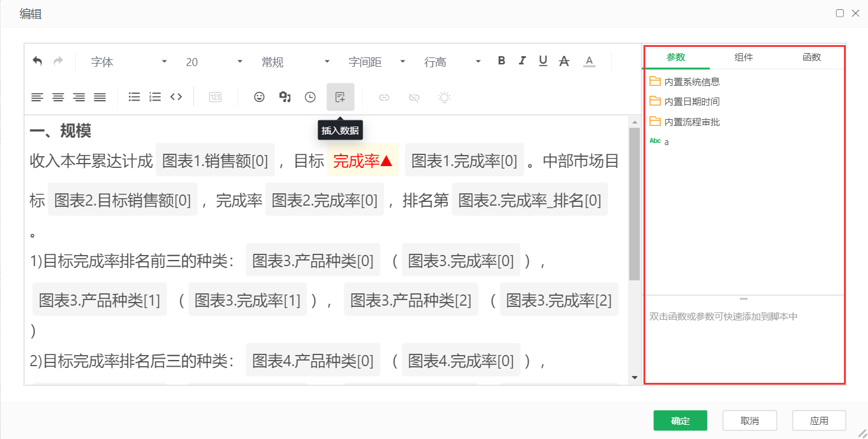
Task: Click the numbered list icon
Action: [155, 97]
